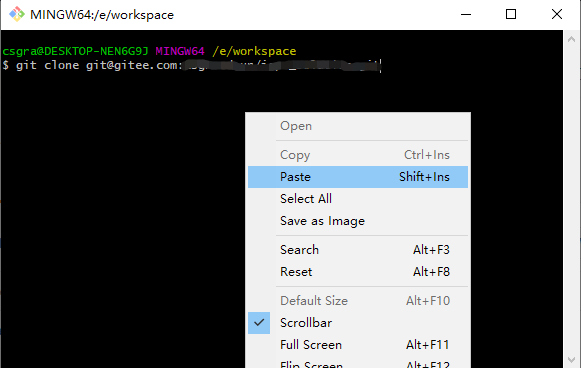Choose Open from the context menu
The height and width of the screenshot is (368, 581).
(x=358, y=126)
